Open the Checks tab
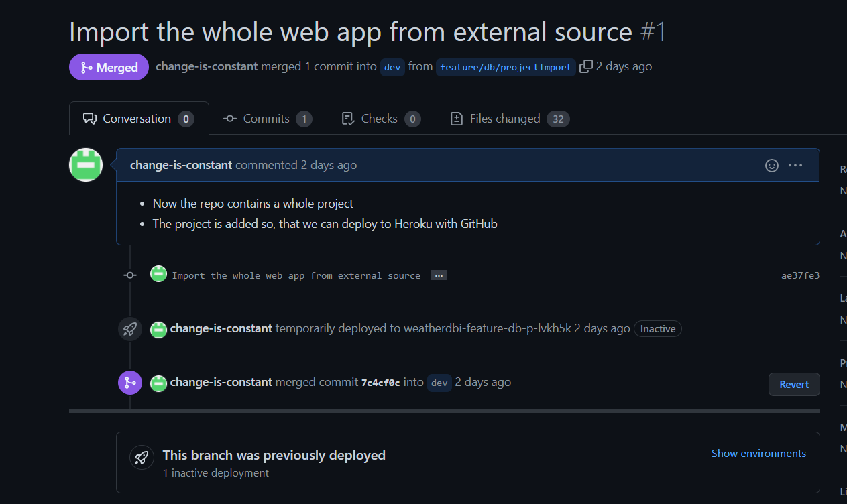Image resolution: width=847 pixels, height=504 pixels. pos(381,119)
